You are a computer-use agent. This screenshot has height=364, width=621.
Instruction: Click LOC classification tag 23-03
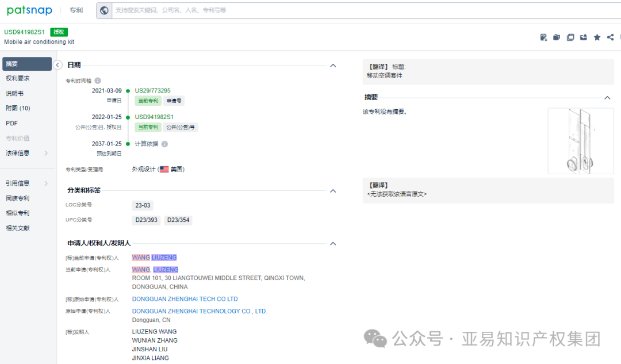pyautogui.click(x=143, y=205)
